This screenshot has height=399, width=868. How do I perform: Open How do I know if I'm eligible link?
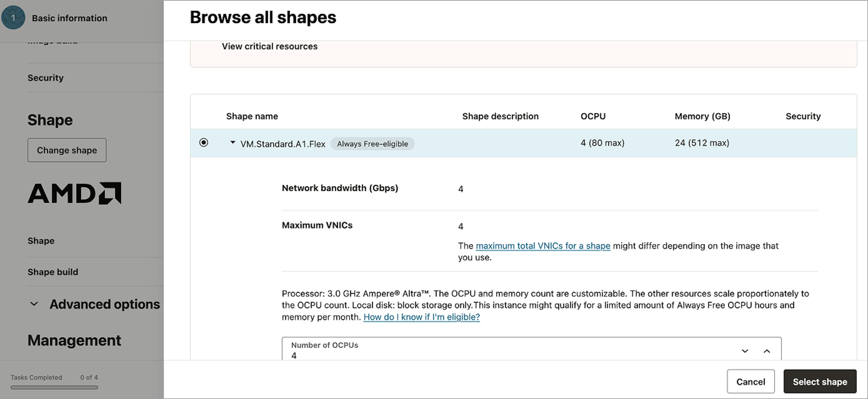coord(421,317)
